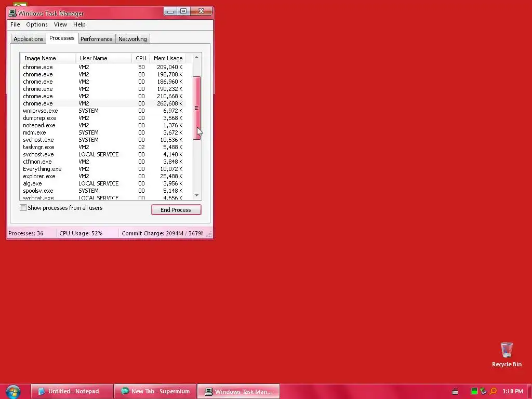Select chrome.exe using 198,708 K
Screen dimensions: 532x399
click(103, 74)
